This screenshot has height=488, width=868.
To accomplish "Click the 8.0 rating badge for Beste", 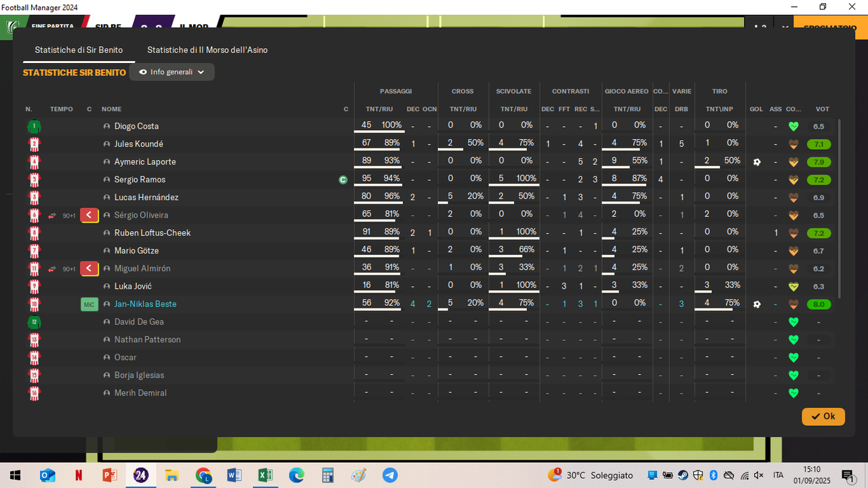I will click(818, 304).
